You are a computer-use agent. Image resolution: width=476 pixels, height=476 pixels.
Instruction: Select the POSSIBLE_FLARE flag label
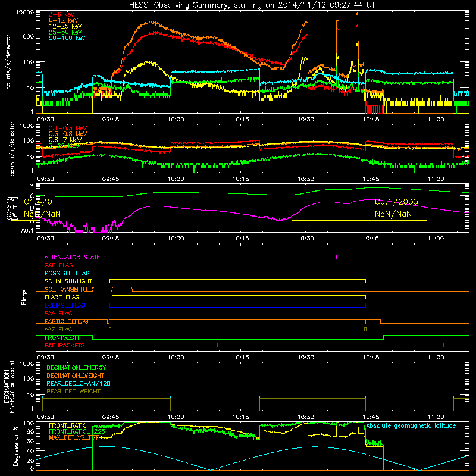pos(68,273)
